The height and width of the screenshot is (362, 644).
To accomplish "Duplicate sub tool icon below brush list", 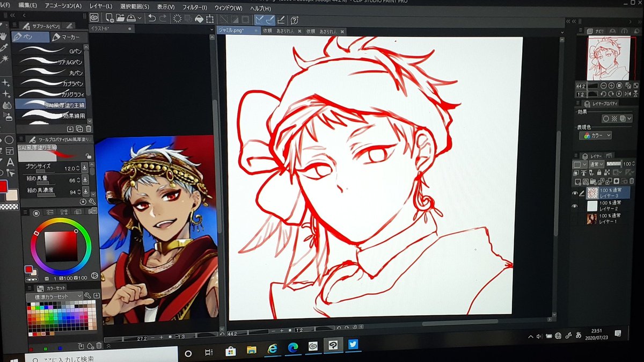I will click(x=79, y=129).
